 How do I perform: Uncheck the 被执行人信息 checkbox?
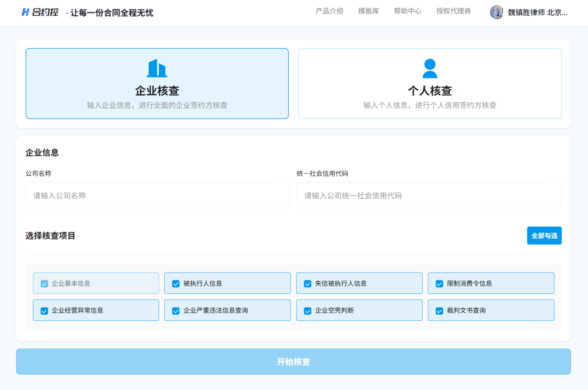[x=176, y=283]
